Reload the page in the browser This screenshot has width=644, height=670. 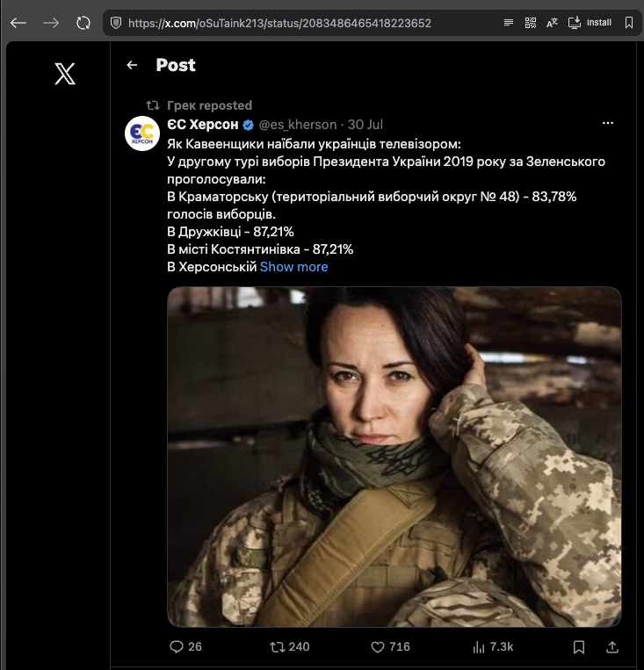pyautogui.click(x=83, y=23)
